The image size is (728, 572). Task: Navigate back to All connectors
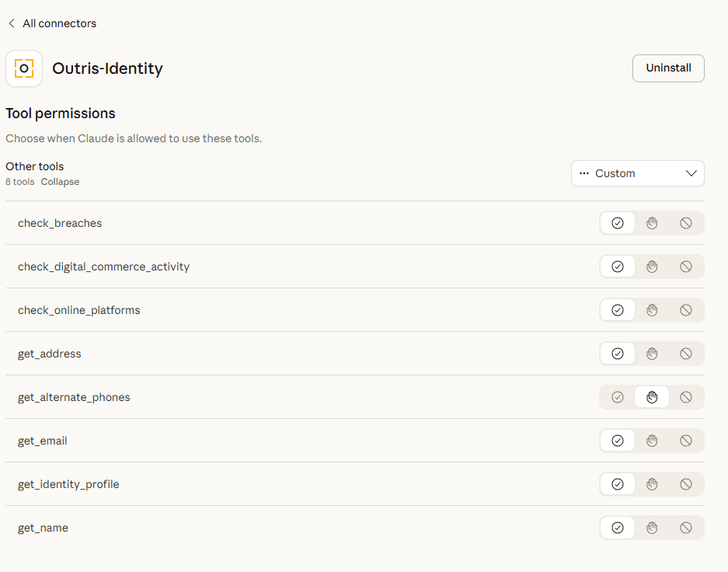(52, 23)
